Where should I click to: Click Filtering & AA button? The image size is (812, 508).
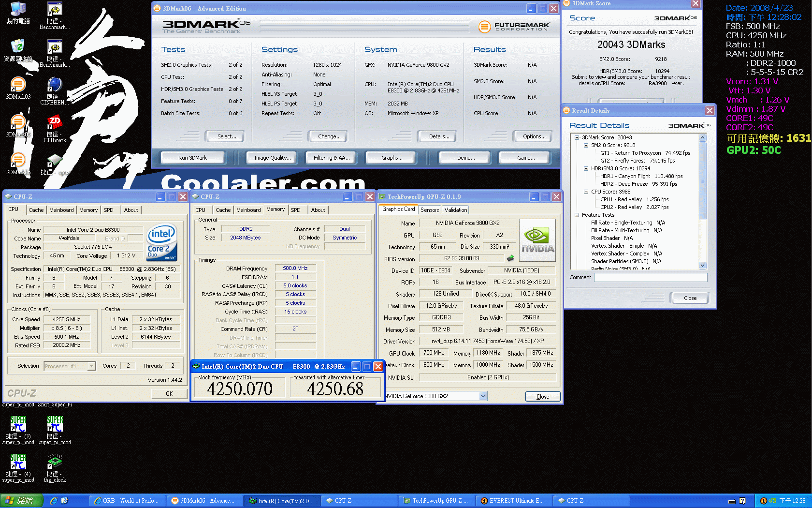point(332,158)
